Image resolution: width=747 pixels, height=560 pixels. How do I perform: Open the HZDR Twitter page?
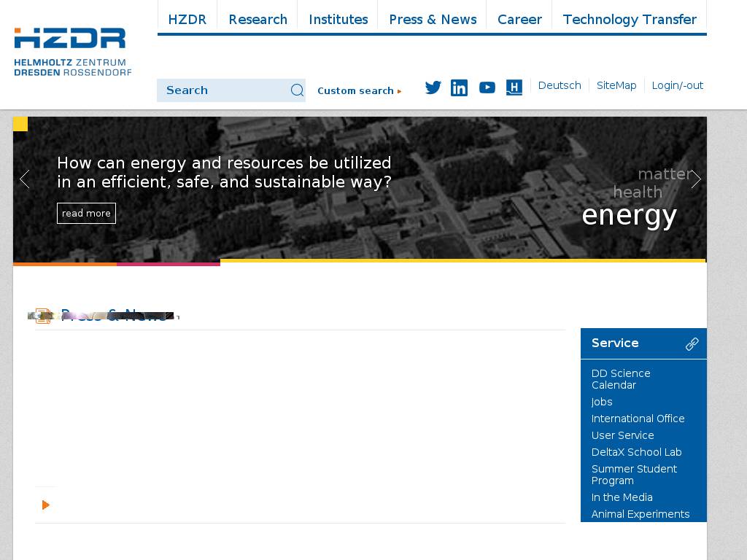point(433,87)
